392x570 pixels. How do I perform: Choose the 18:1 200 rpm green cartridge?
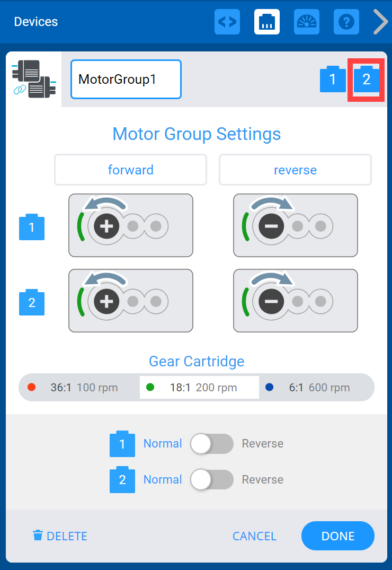click(199, 387)
